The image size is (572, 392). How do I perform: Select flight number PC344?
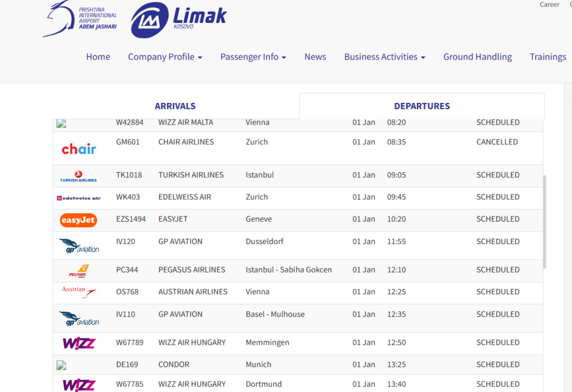point(127,270)
